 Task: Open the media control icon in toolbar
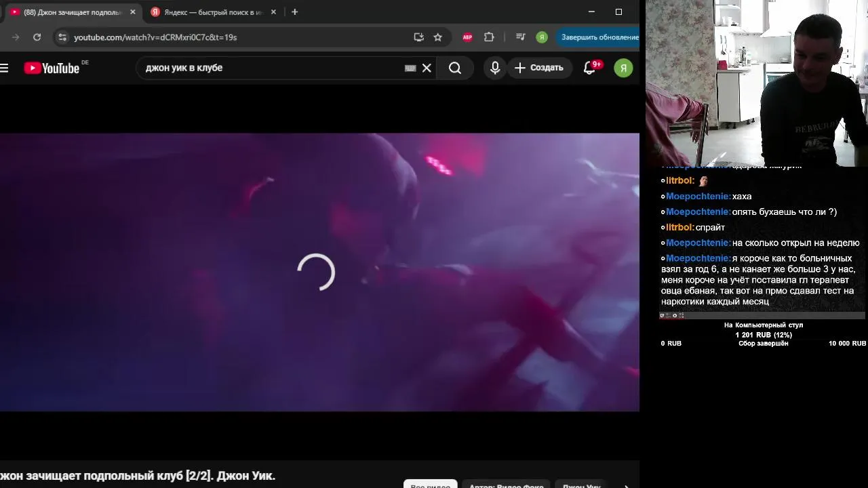point(520,37)
